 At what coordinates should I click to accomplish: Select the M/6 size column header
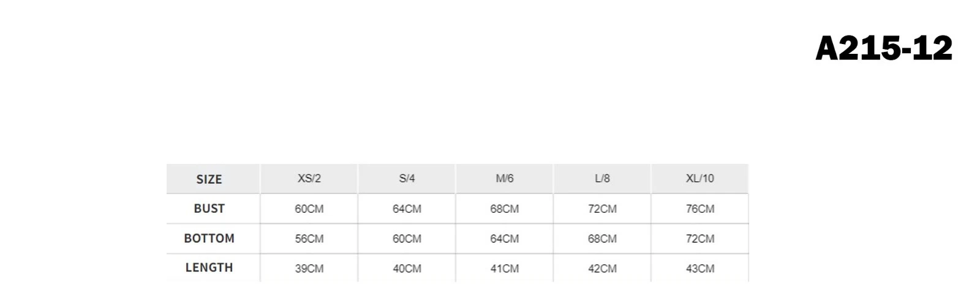505,179
